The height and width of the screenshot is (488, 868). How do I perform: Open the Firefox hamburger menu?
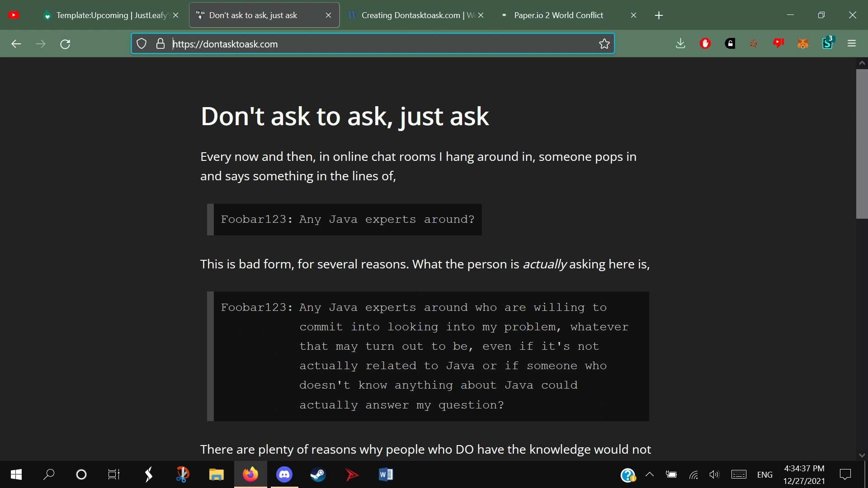tap(852, 44)
